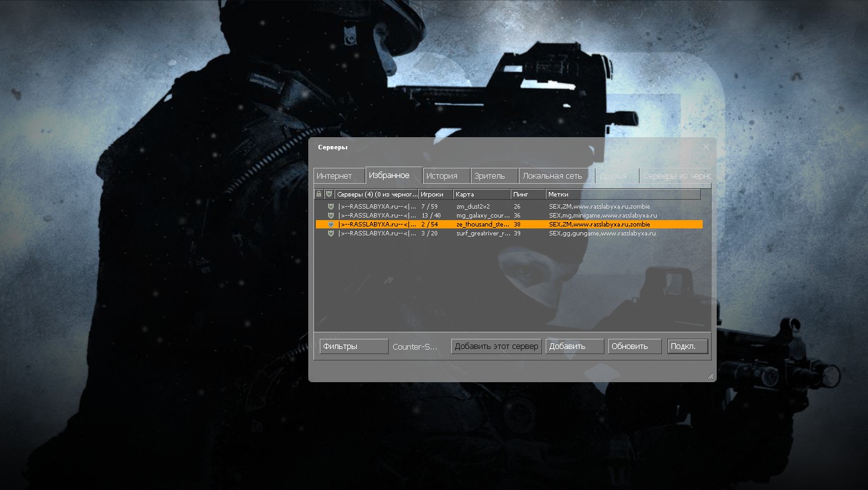The image size is (868, 490).
Task: Click the tags text on the zm_dust2v2 row
Action: [x=599, y=207]
